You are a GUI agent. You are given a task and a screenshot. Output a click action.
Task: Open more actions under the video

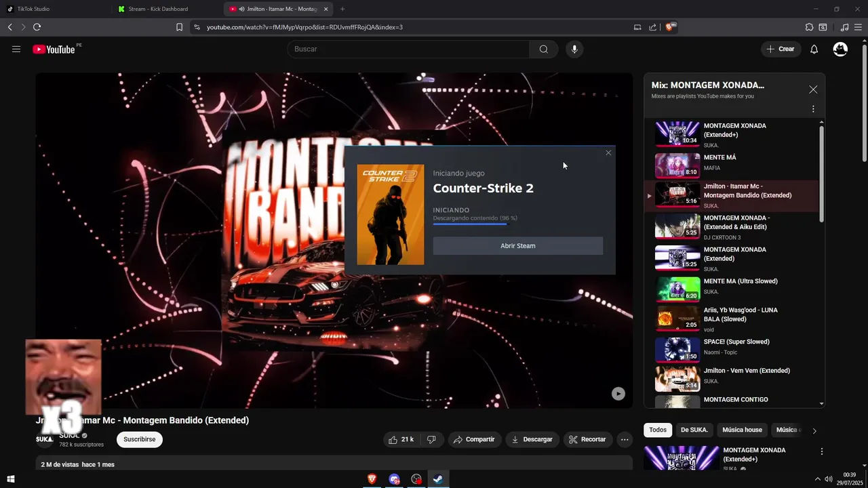(625, 439)
